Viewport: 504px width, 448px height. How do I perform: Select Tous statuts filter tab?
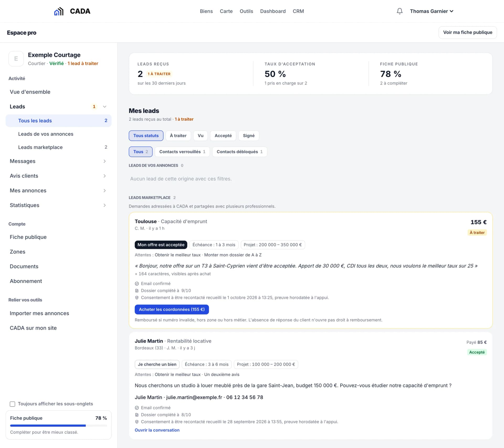[146, 136]
